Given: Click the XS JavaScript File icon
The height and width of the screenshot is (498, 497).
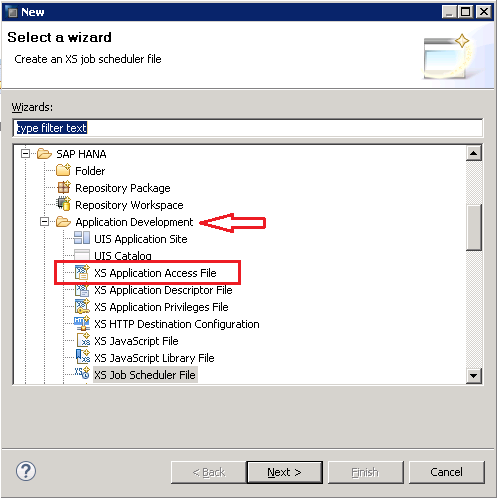Looking at the screenshot, I should point(83,340).
